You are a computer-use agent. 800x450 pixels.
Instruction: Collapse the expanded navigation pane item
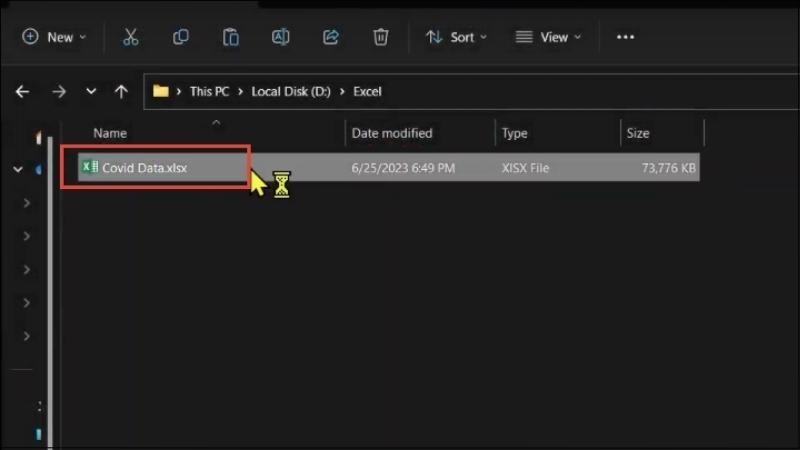pyautogui.click(x=18, y=169)
